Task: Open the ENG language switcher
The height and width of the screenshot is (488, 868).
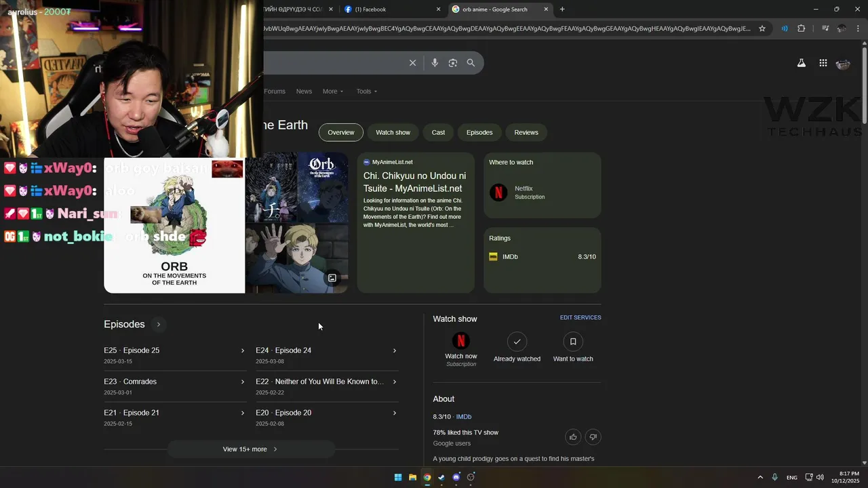Action: pos(791,478)
